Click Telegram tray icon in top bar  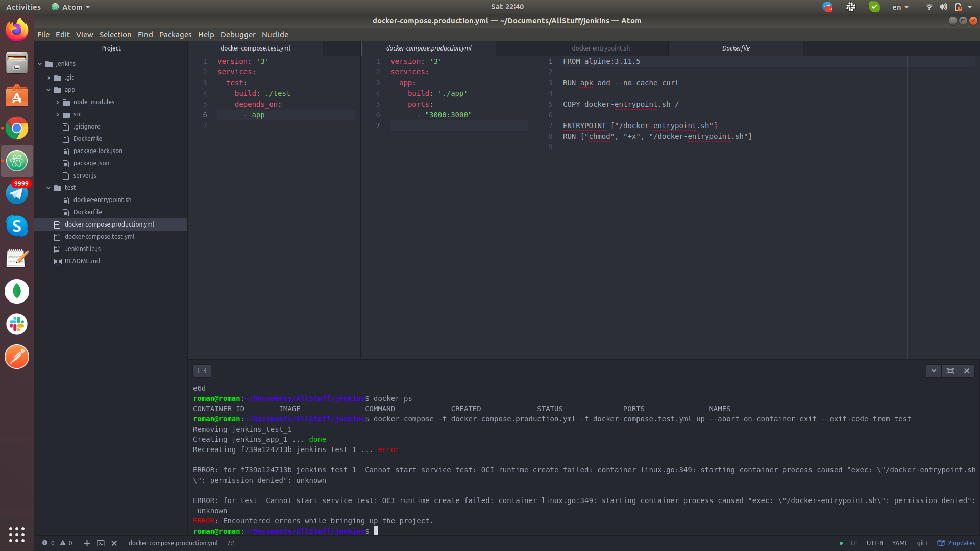point(827,7)
